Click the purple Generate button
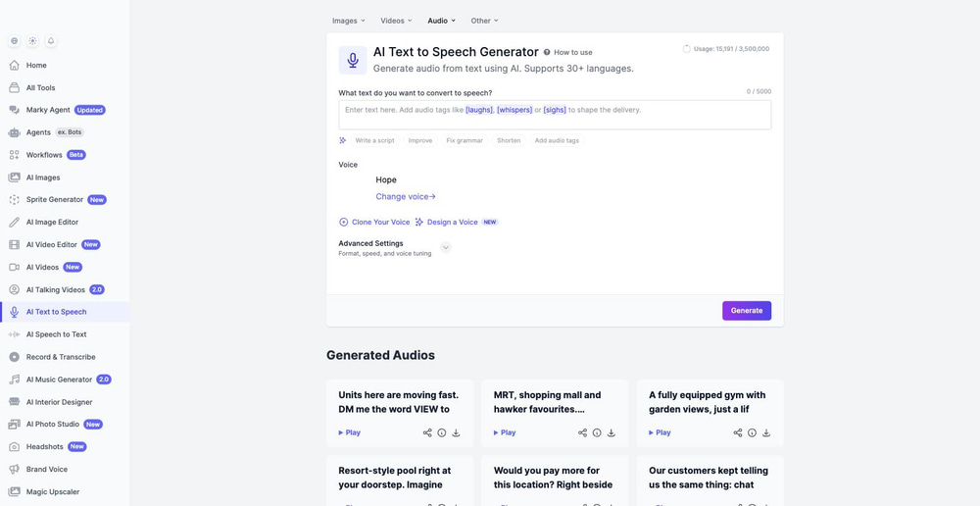Viewport: 980px width, 506px height. click(x=747, y=311)
